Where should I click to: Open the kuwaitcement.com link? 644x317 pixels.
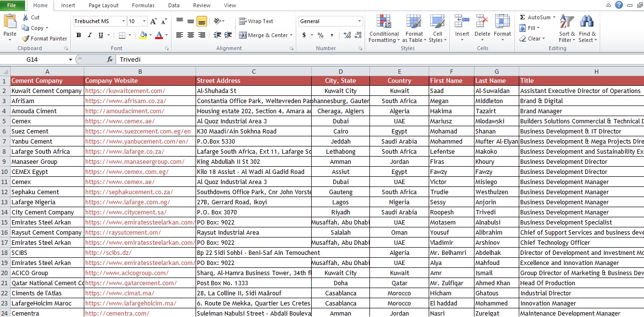click(125, 91)
